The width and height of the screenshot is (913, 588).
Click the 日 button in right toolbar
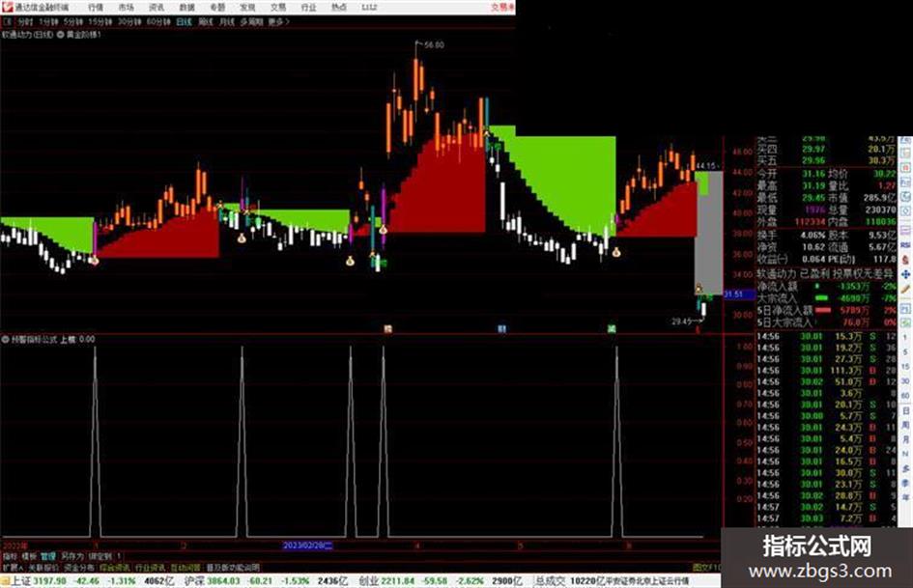[905, 410]
